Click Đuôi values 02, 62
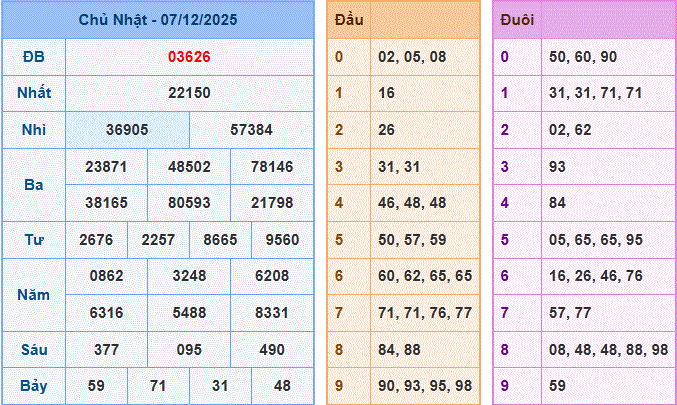677x405 pixels. coord(570,130)
